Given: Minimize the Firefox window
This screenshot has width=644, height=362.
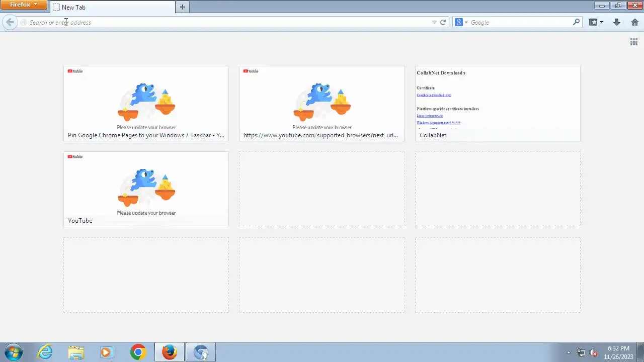Looking at the screenshot, I should coord(602,5).
